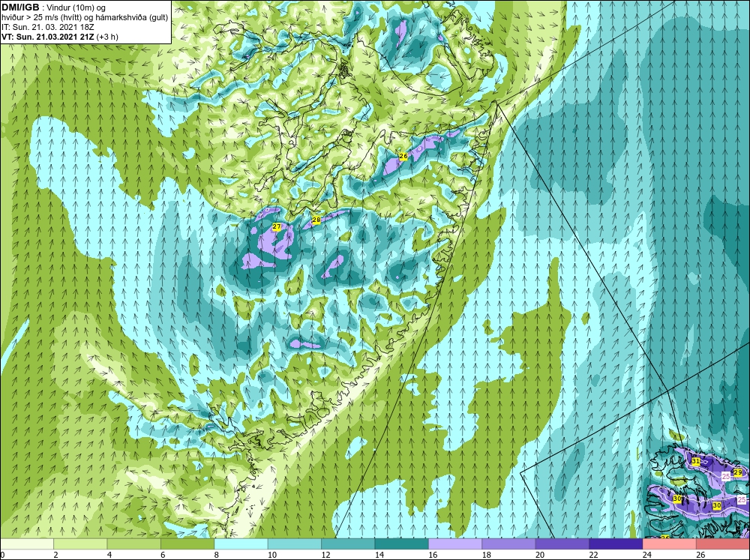Pick the 20–22 m/s violet colour segment
This screenshot has height=560, width=750.
[x=562, y=544]
